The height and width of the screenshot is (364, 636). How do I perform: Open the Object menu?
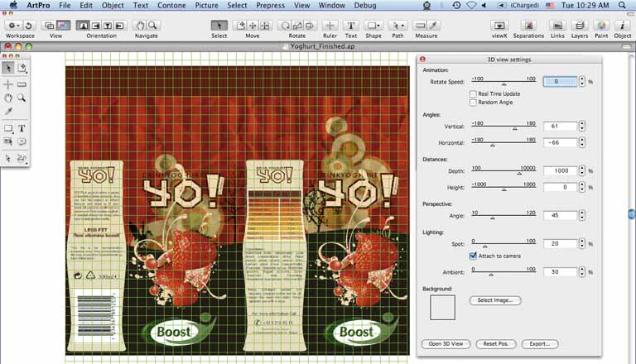113,5
